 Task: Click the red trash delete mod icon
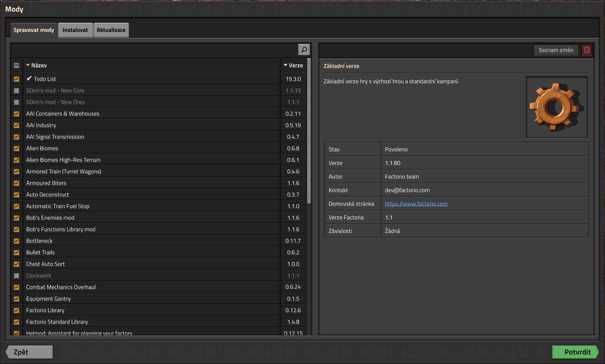(587, 50)
